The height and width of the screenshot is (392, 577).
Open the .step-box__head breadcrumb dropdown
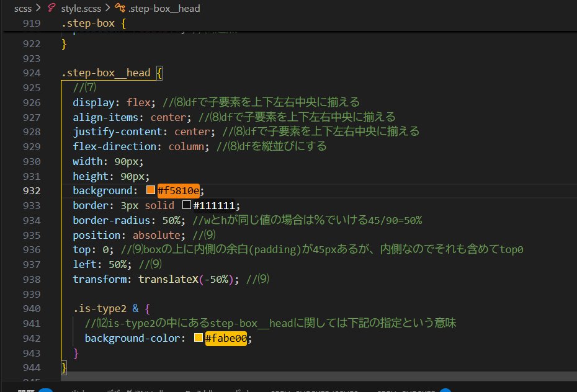point(164,8)
